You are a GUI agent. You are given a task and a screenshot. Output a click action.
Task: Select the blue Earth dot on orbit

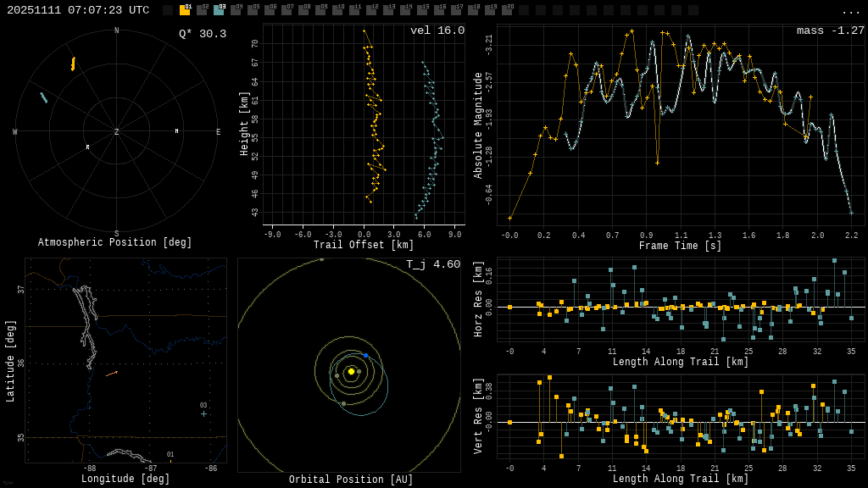coord(365,355)
